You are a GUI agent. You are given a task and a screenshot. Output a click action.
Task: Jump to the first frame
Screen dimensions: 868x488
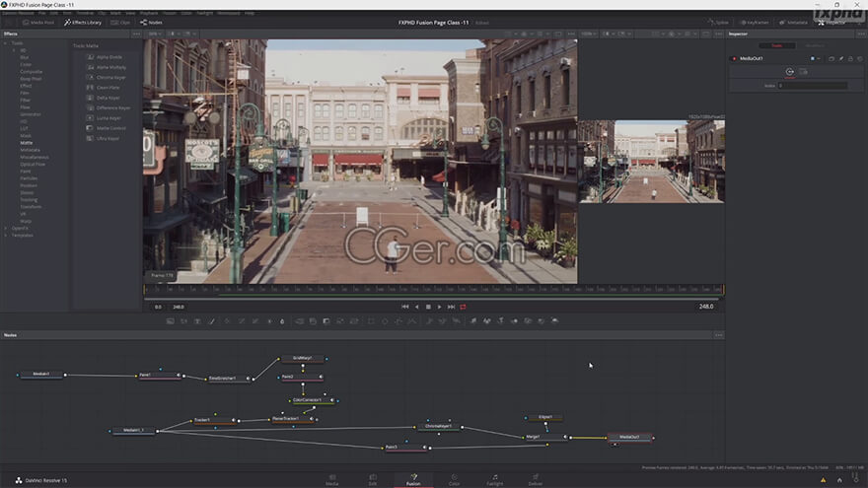(x=405, y=307)
